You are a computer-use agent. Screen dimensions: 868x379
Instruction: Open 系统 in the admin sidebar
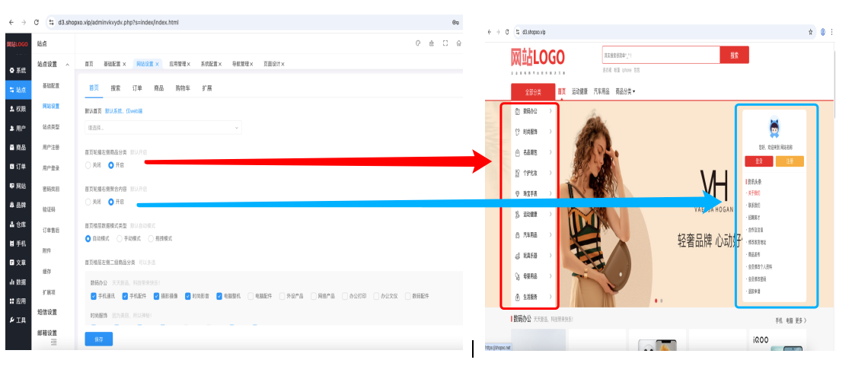tap(18, 71)
